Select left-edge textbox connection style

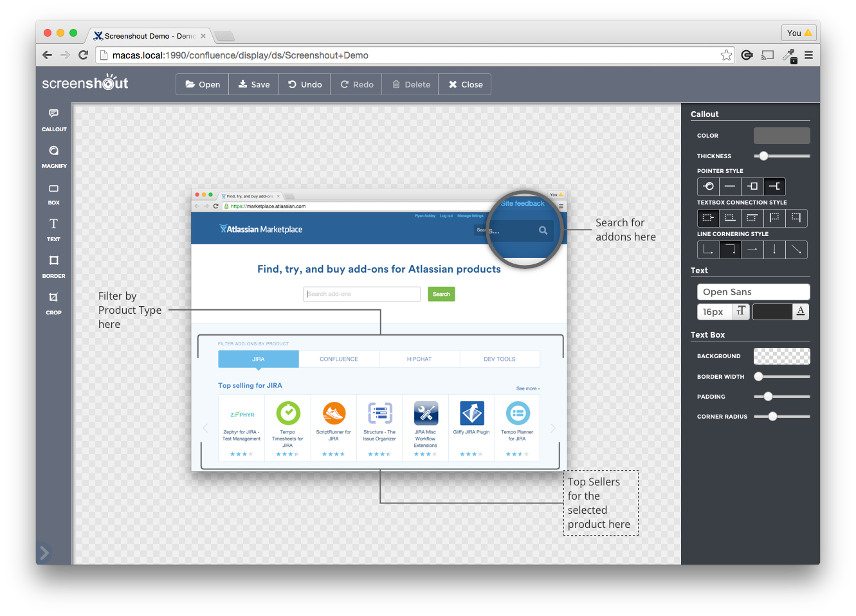774,218
